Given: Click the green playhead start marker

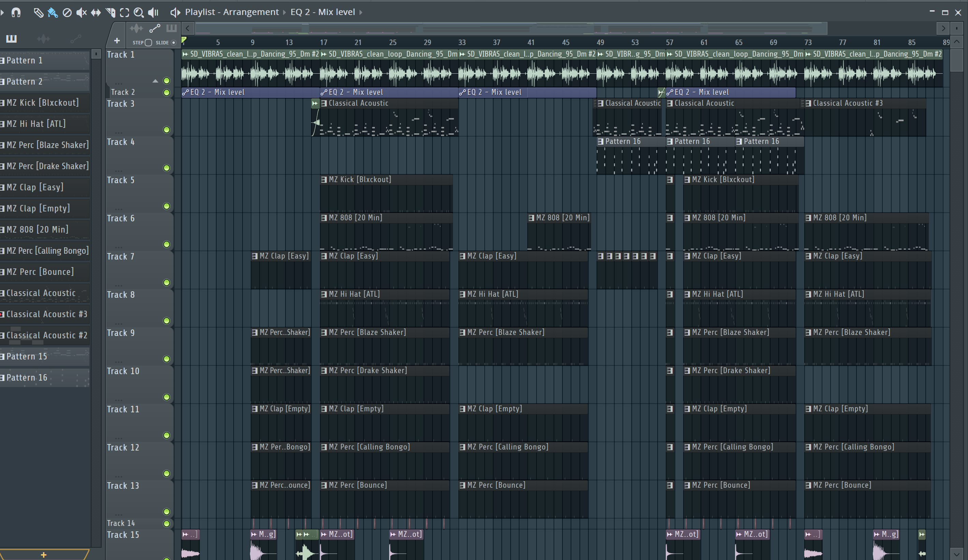Looking at the screenshot, I should point(184,40).
